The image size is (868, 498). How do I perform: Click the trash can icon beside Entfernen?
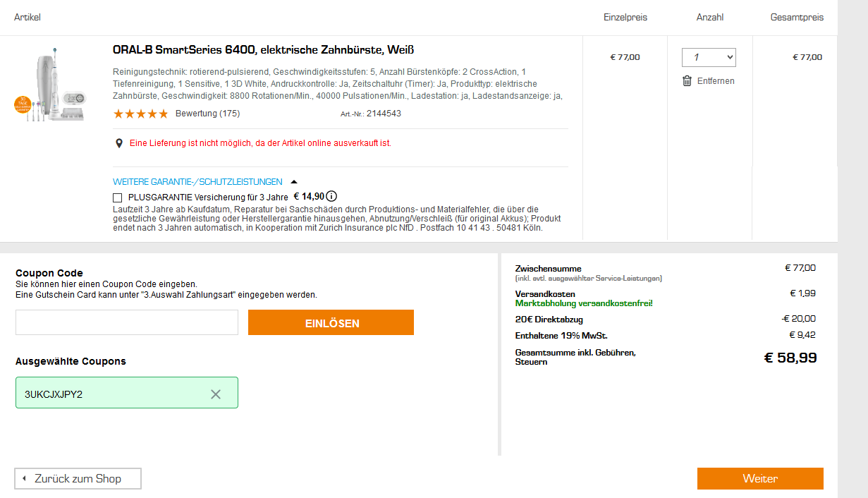[x=687, y=81]
